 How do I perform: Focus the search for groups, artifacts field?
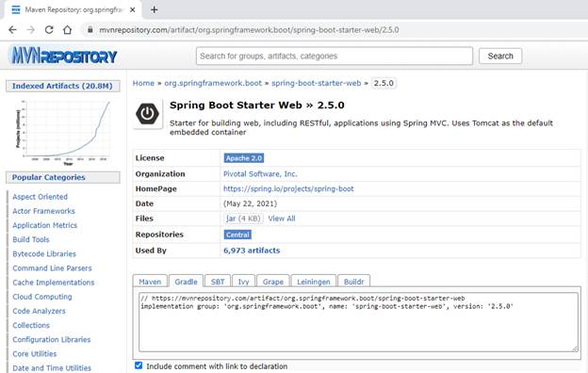point(335,56)
